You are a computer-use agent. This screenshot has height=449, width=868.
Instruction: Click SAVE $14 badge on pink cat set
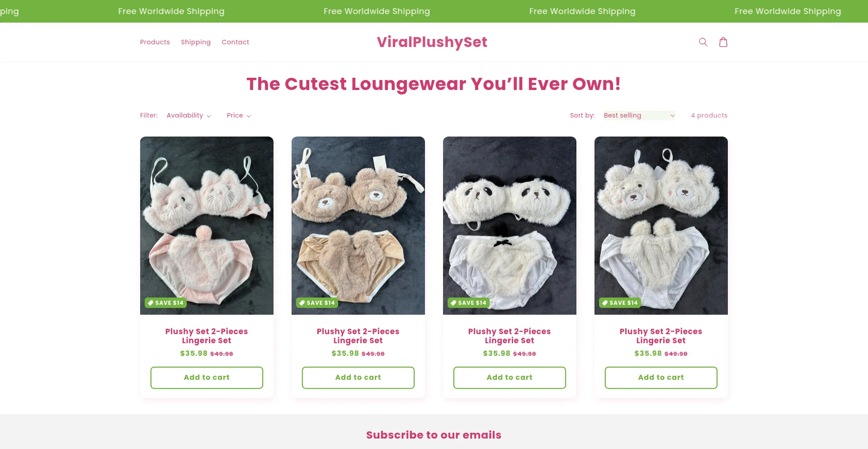165,303
